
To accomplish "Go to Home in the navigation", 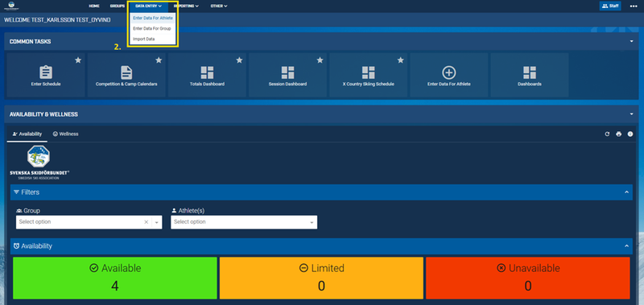I will coord(94,6).
